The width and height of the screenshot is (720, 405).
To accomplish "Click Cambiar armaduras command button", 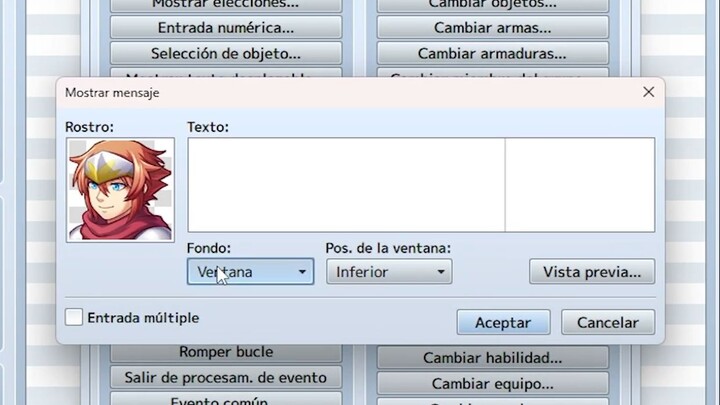I will [x=493, y=54].
